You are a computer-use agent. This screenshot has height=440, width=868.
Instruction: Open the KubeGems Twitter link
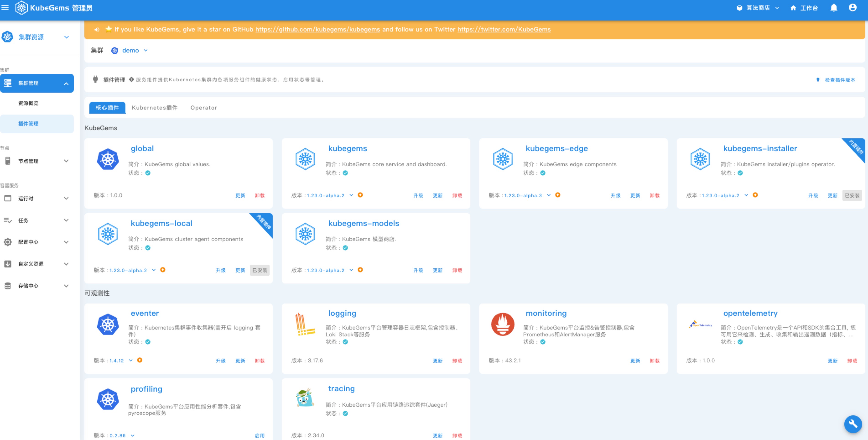point(504,29)
